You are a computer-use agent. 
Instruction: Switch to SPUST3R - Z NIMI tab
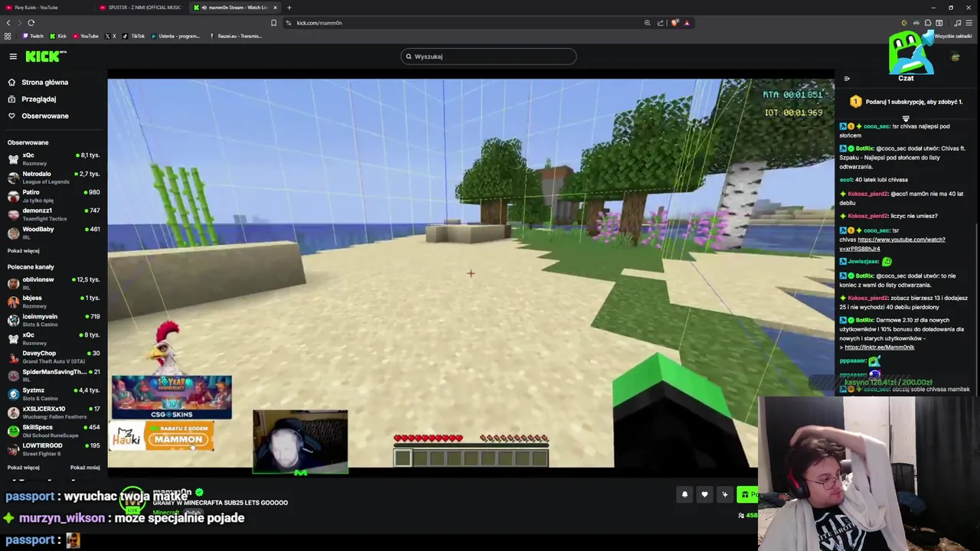tap(142, 7)
